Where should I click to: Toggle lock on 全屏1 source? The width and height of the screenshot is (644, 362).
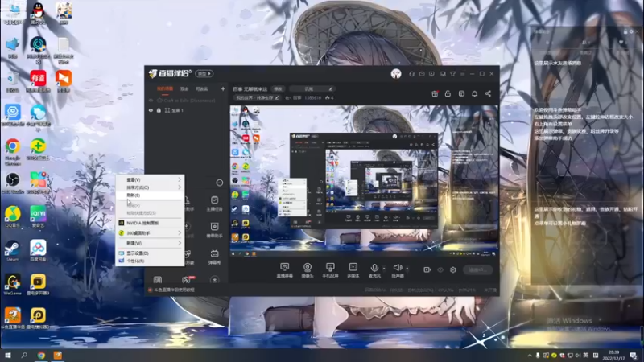tap(159, 110)
